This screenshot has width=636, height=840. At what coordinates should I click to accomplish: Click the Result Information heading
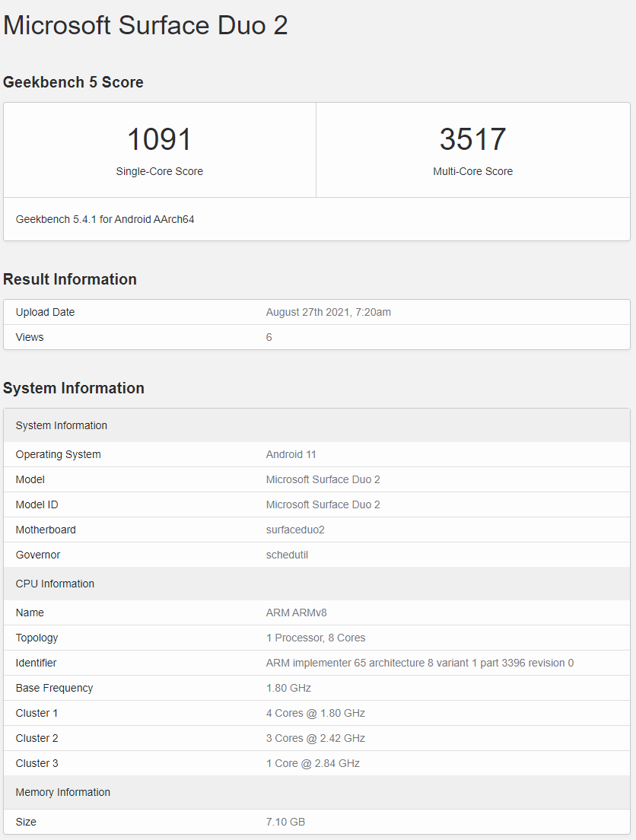coord(70,279)
